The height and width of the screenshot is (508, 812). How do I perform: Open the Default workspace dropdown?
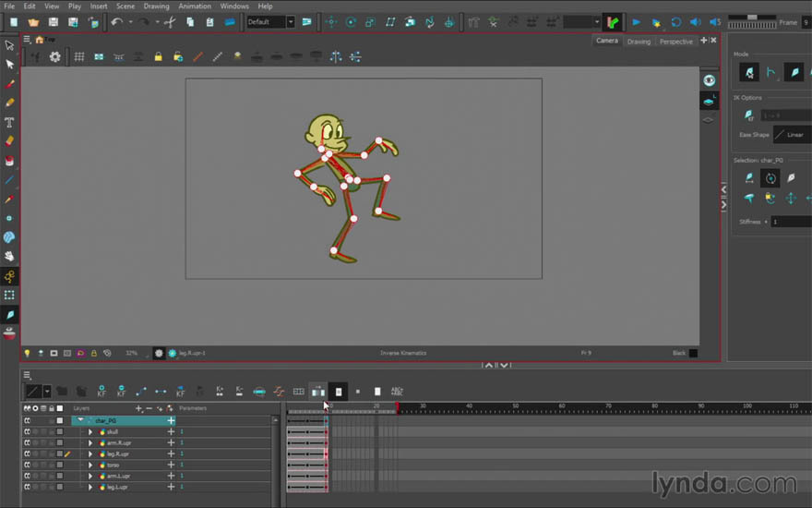click(x=291, y=22)
